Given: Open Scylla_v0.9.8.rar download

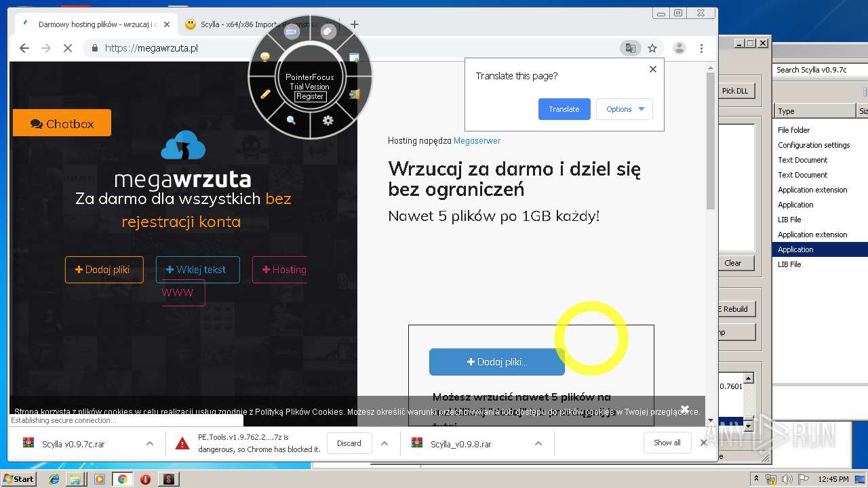Looking at the screenshot, I should [x=461, y=444].
